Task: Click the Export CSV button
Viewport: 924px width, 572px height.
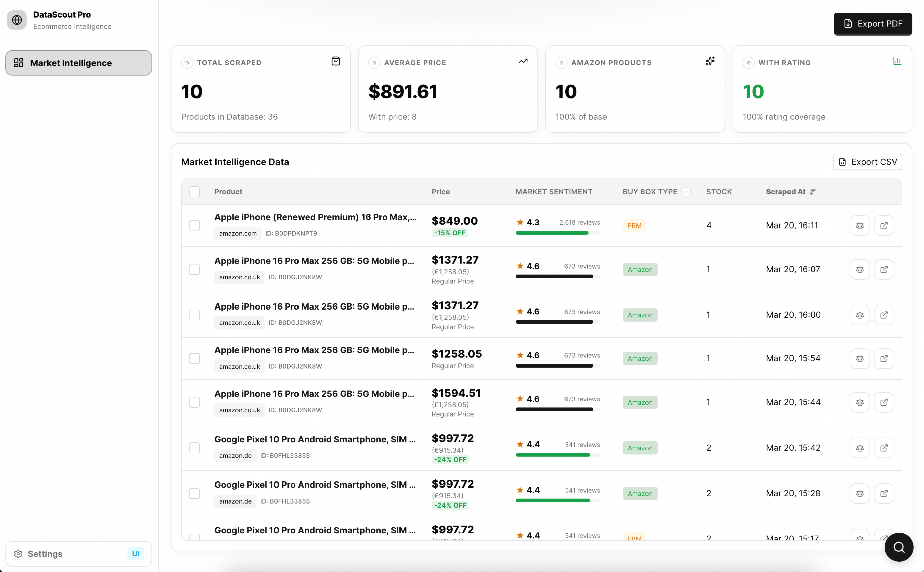Action: point(867,162)
